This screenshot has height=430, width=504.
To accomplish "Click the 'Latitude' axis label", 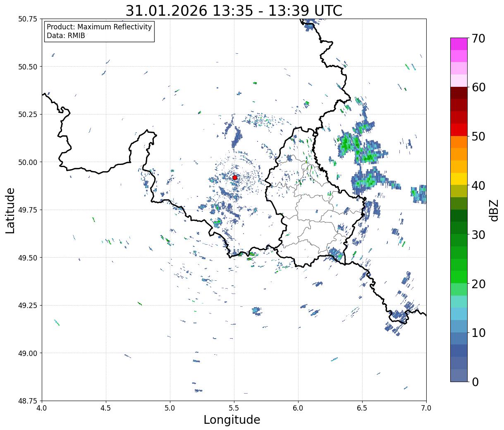I will pyautogui.click(x=10, y=210).
